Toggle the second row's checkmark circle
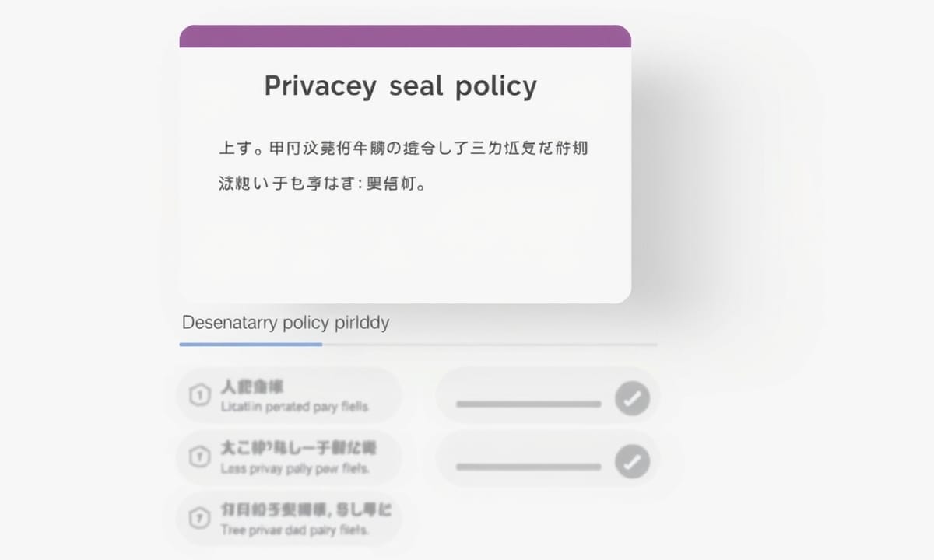Screen dimensions: 934x560 pyautogui.click(x=632, y=463)
